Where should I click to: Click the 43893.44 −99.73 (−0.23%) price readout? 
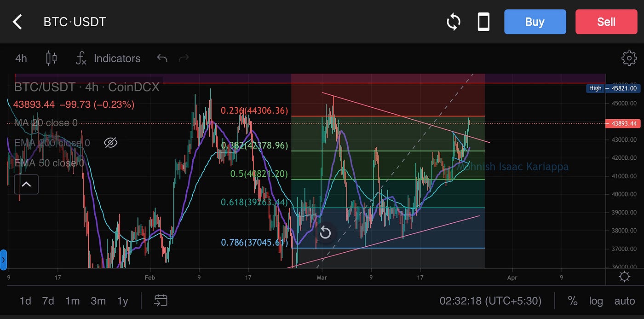74,104
